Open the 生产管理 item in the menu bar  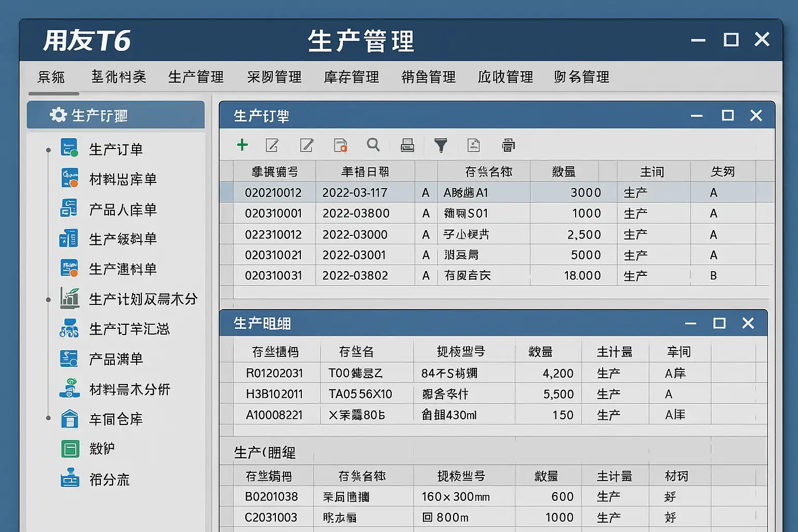196,77
